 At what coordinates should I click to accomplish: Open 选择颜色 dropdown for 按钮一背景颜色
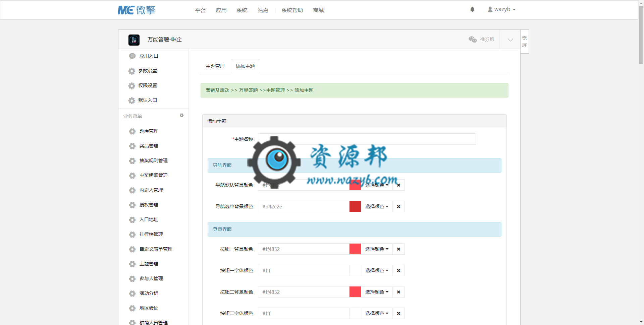[377, 249]
